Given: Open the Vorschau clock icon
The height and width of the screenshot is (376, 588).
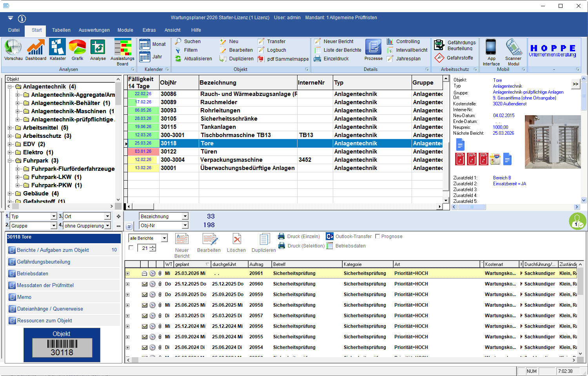Looking at the screenshot, I should 13,48.
